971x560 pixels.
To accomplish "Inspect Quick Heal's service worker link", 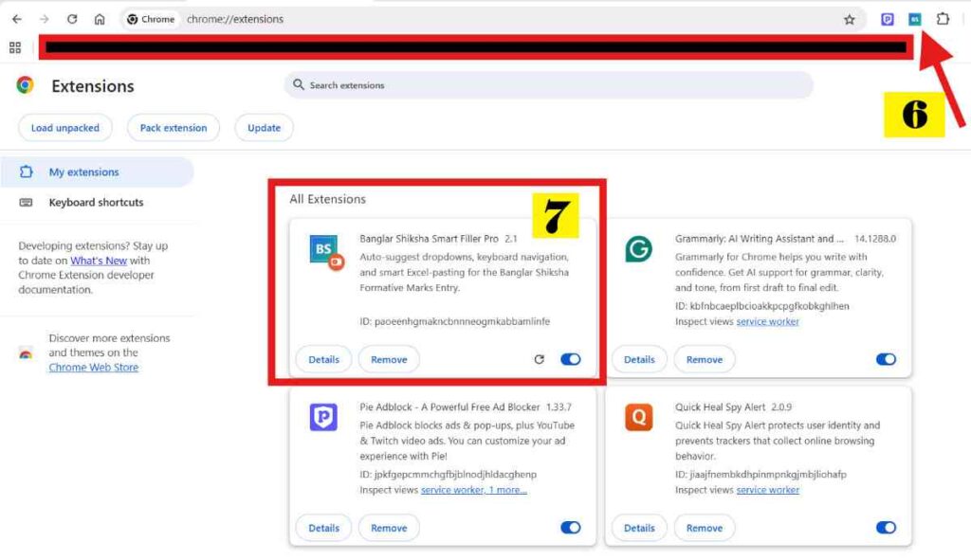I will tap(767, 490).
